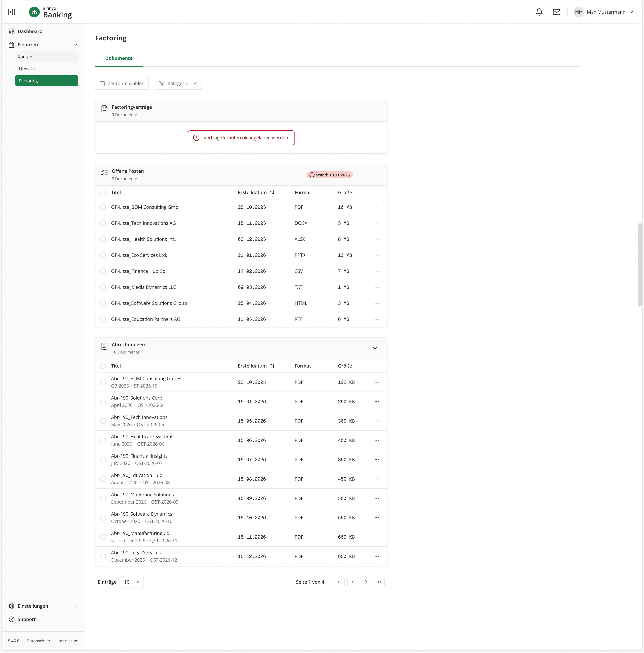Sort Abrechnungen by Erstelldatum arrows
This screenshot has height=653, width=644.
[272, 366]
